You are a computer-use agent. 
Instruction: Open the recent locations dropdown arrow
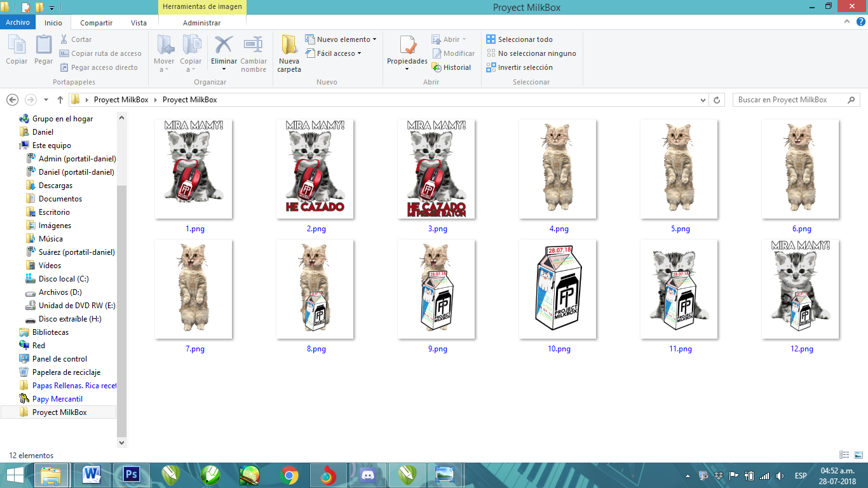[x=46, y=100]
